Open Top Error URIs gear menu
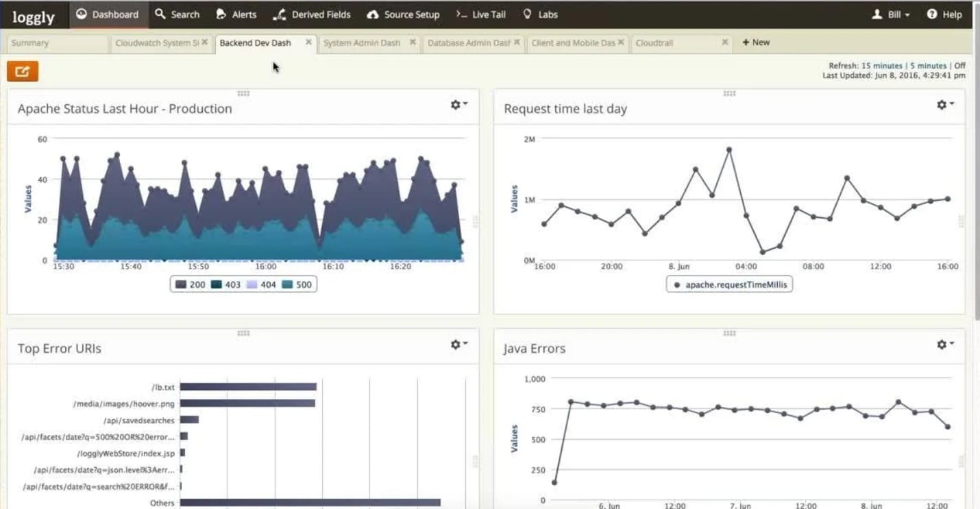Image resolution: width=980 pixels, height=509 pixels. (458, 345)
